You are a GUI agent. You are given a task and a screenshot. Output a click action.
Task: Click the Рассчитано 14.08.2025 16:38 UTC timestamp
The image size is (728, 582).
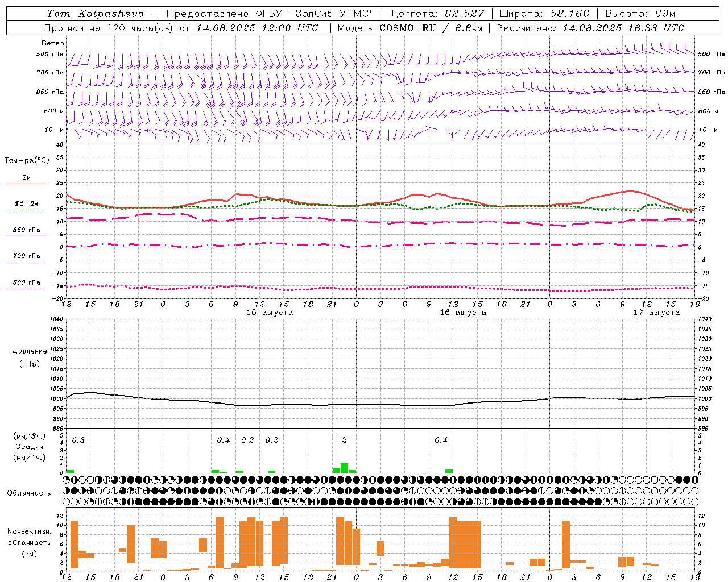[x=590, y=28]
